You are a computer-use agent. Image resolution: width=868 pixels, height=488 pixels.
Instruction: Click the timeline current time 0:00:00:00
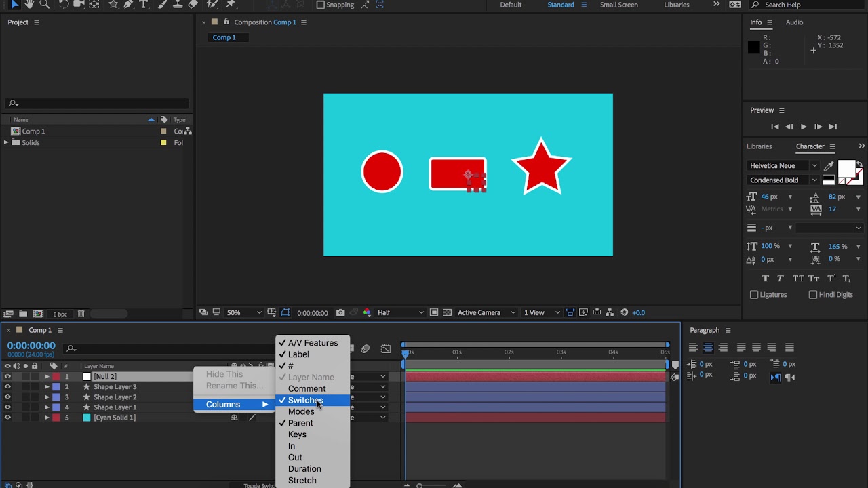[31, 346]
